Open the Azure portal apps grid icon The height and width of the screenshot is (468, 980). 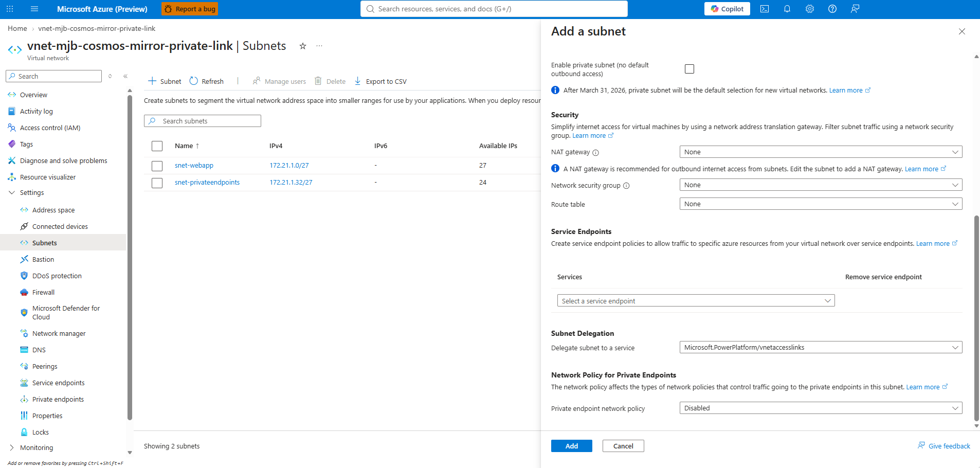[x=10, y=9]
